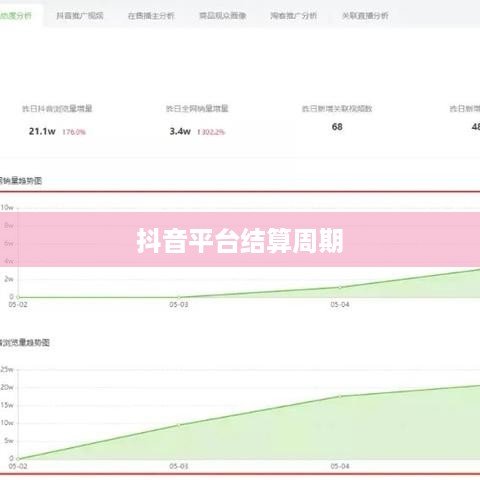Click the 05-03 axis label under sales chart
This screenshot has width=480, height=480.
click(179, 305)
